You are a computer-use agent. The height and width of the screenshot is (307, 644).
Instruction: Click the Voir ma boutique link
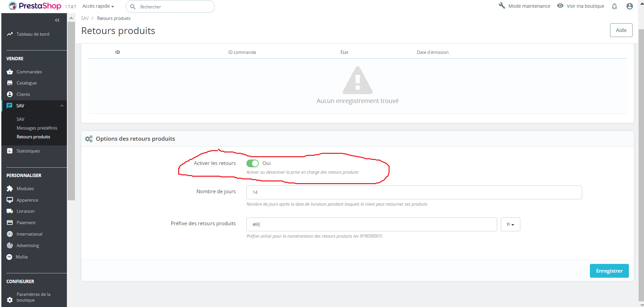[585, 6]
